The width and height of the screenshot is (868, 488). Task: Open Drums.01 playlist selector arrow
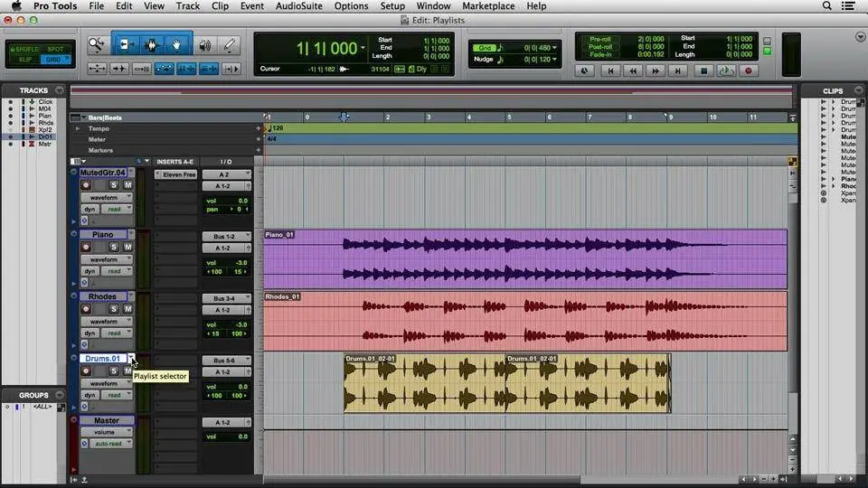131,359
